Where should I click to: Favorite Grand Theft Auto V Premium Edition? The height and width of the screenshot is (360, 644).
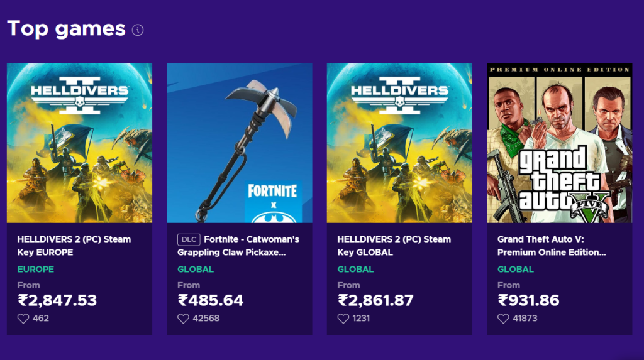tap(503, 319)
